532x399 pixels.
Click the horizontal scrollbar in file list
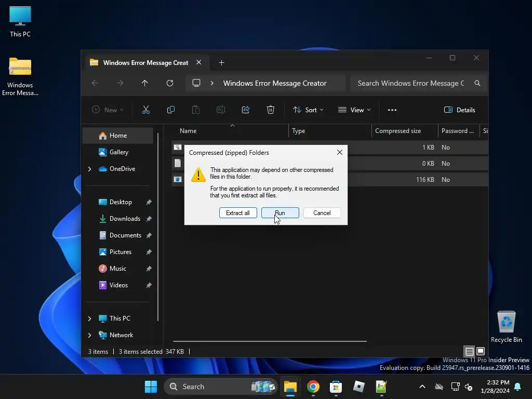[270, 341]
